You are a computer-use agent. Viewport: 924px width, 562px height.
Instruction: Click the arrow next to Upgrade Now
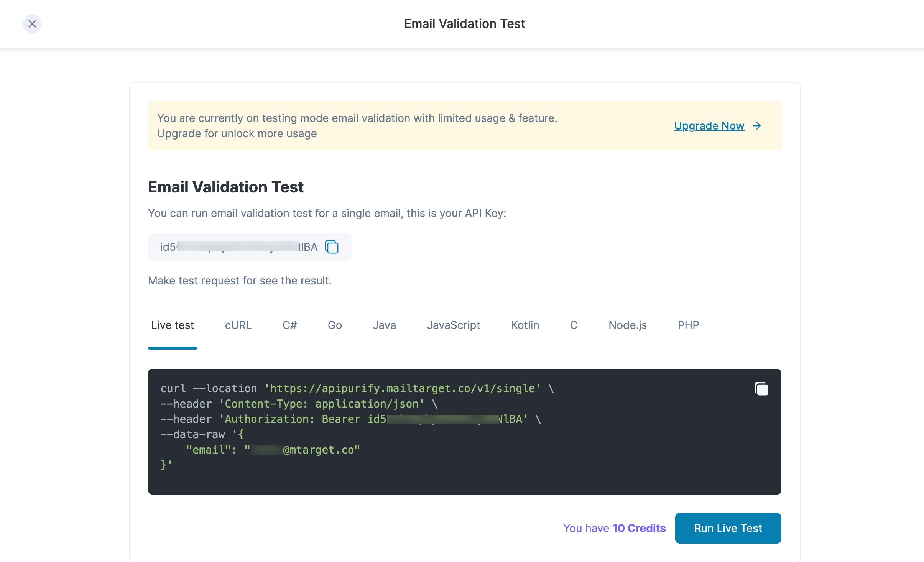pos(757,126)
